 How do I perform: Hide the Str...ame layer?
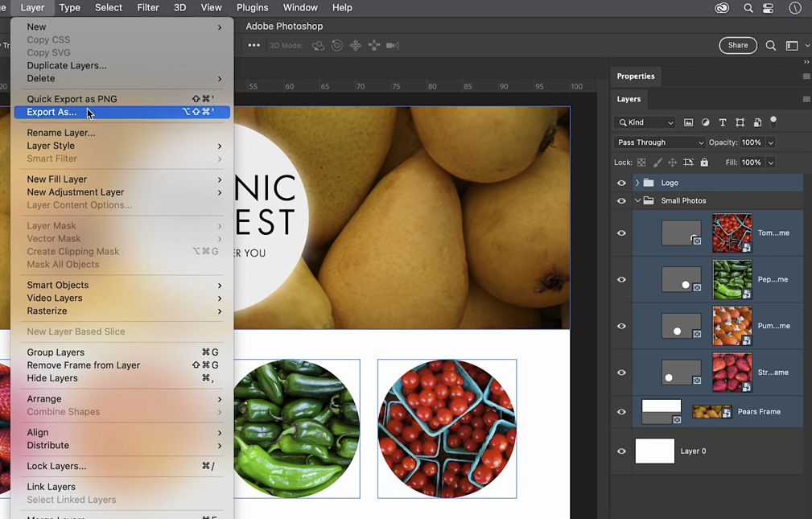(x=621, y=373)
